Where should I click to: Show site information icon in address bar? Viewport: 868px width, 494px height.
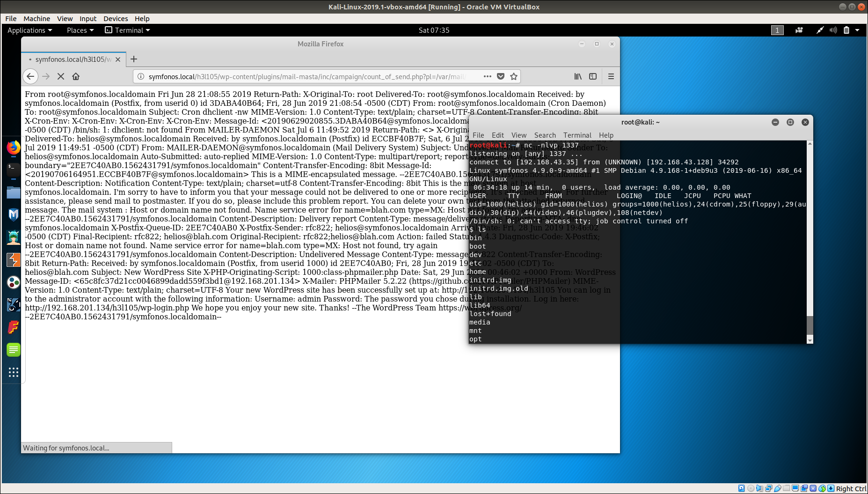point(140,76)
